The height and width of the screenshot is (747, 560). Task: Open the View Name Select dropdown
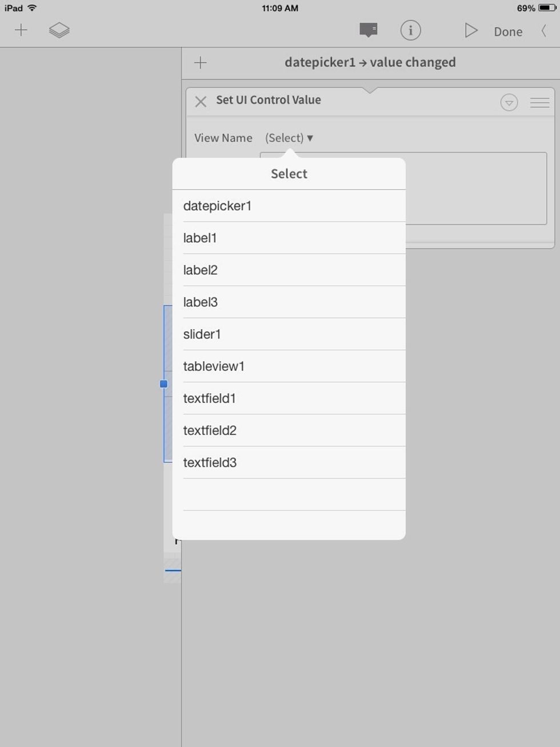[289, 138]
